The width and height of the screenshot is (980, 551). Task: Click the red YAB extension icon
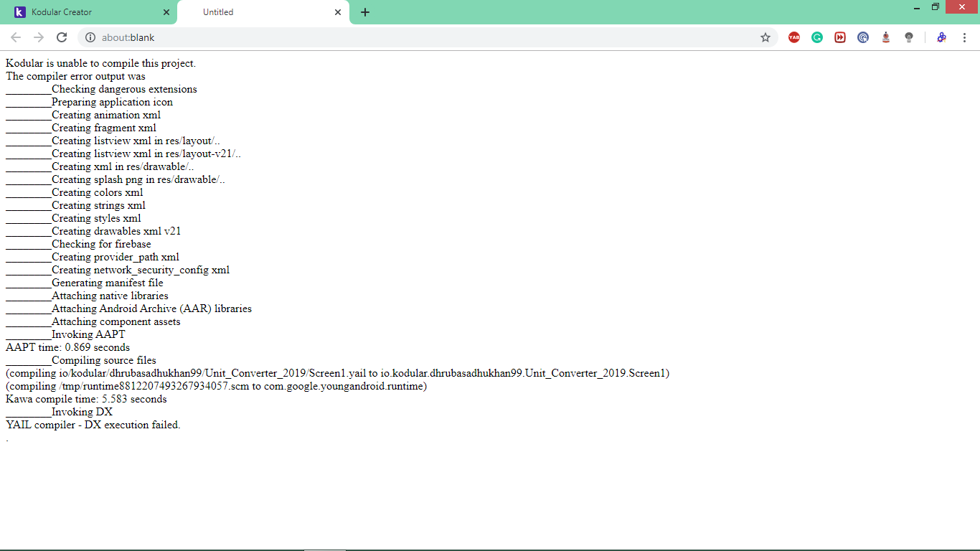(x=793, y=37)
